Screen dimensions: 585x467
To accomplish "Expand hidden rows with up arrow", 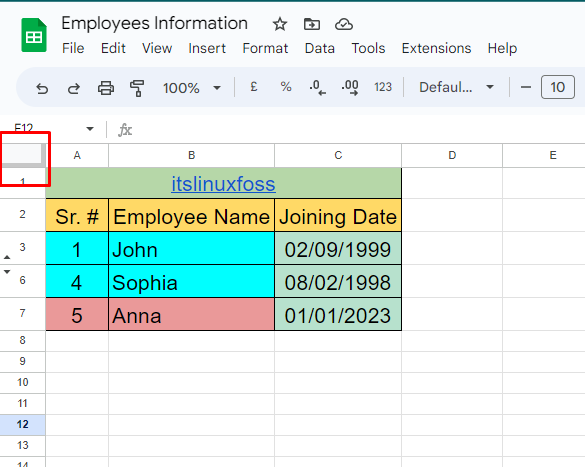I will [7, 257].
